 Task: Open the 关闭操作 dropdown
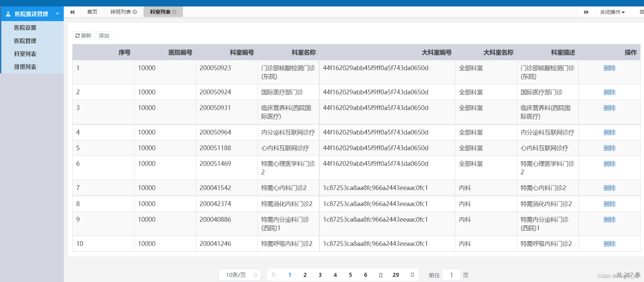click(612, 12)
